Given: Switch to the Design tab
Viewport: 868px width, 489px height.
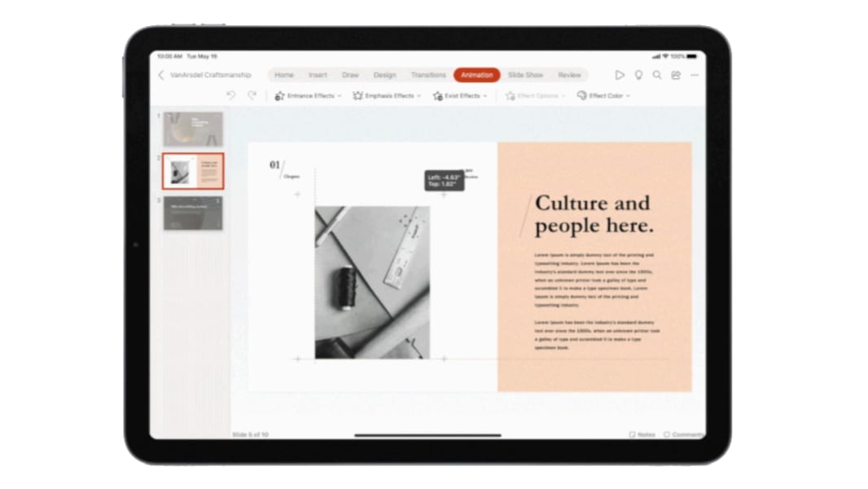Looking at the screenshot, I should click(384, 75).
